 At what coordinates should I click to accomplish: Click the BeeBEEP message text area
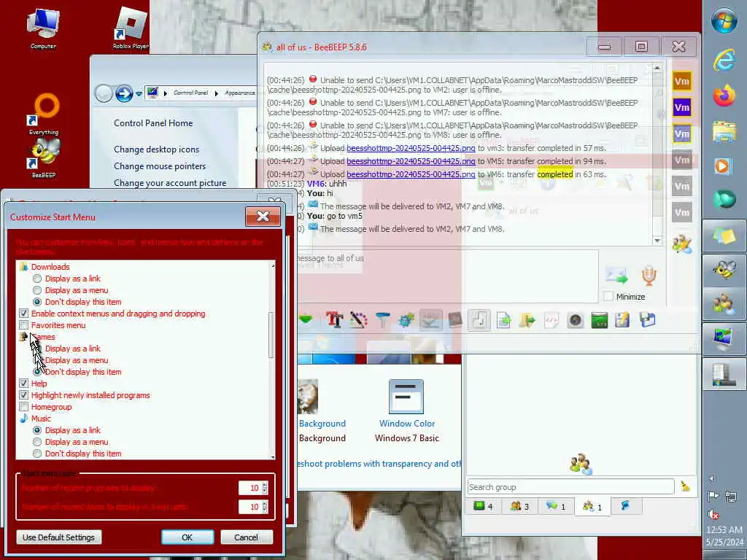[x=448, y=276]
